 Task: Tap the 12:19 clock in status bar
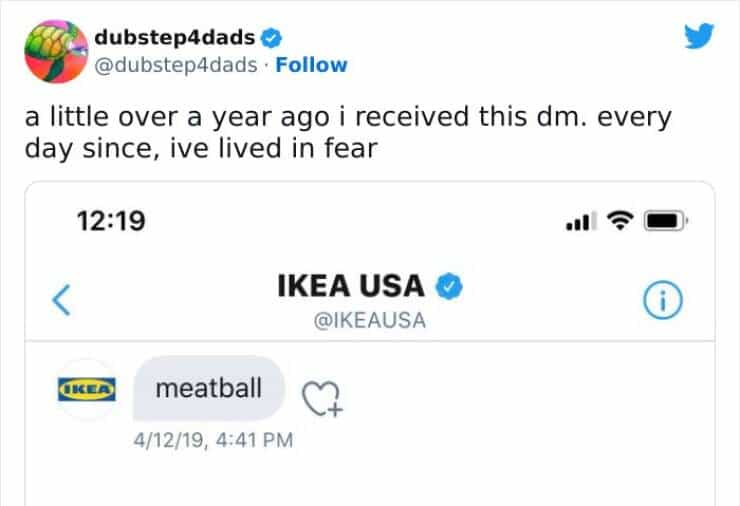tap(112, 221)
